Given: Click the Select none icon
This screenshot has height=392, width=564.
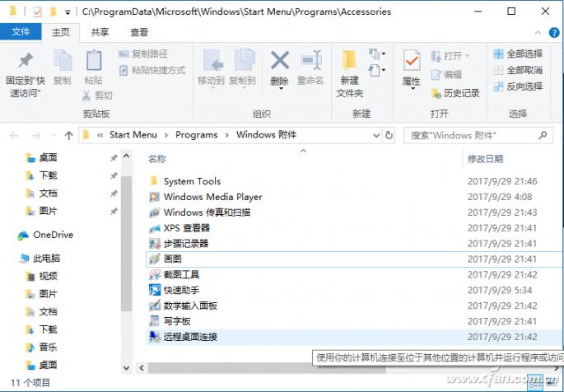Looking at the screenshot, I should [x=498, y=70].
